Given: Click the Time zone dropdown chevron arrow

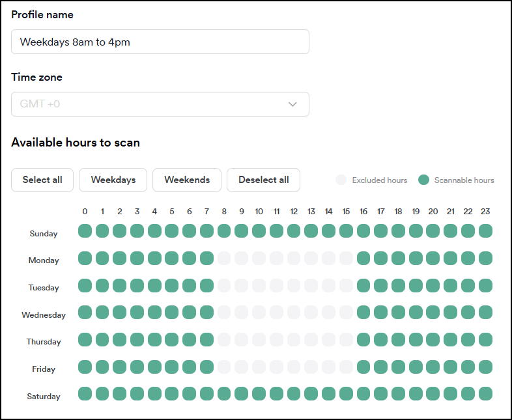Looking at the screenshot, I should pos(292,104).
